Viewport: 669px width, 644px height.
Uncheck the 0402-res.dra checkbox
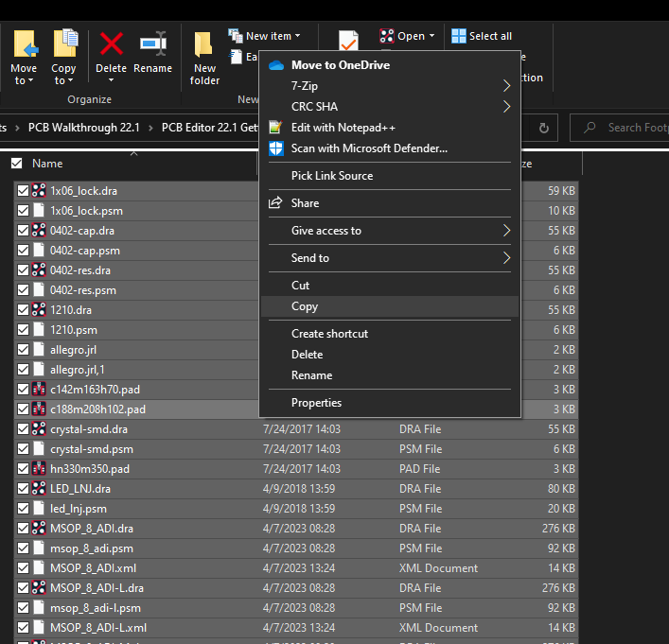coord(23,270)
